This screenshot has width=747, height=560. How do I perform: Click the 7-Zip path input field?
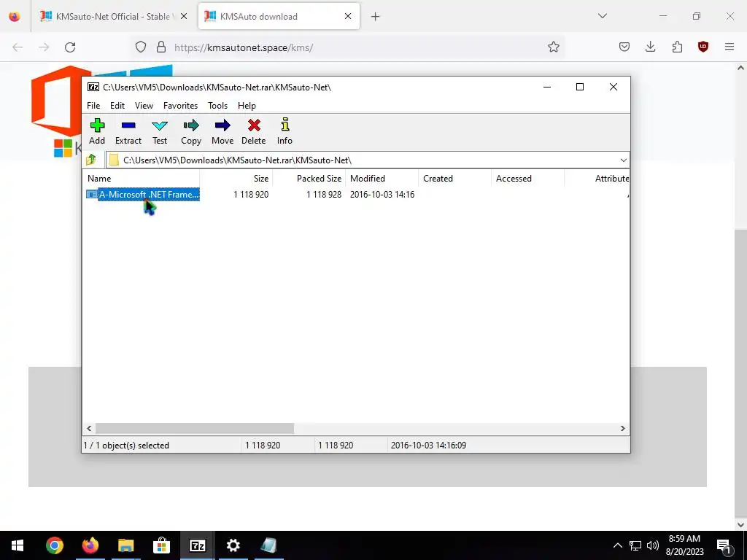(x=362, y=160)
